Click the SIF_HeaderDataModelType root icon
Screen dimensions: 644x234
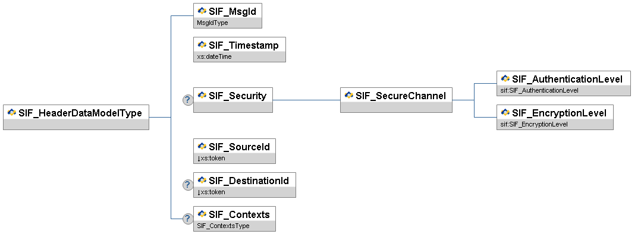(12, 112)
